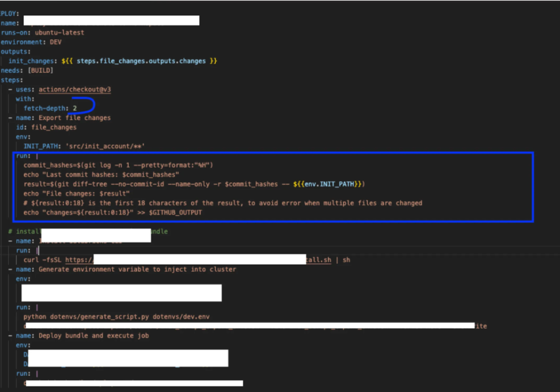Click the file_changes id value

pos(54,127)
